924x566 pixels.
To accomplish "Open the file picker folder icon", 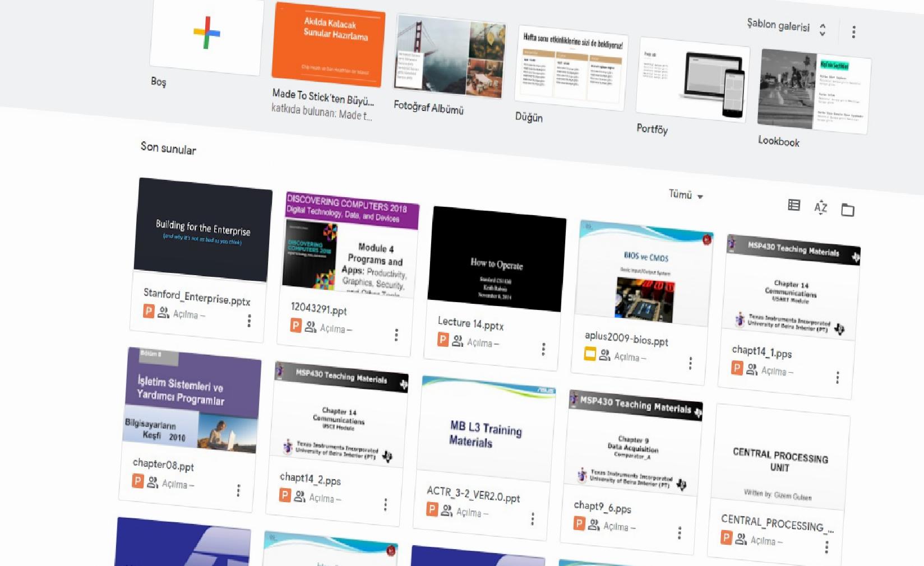I will (848, 210).
